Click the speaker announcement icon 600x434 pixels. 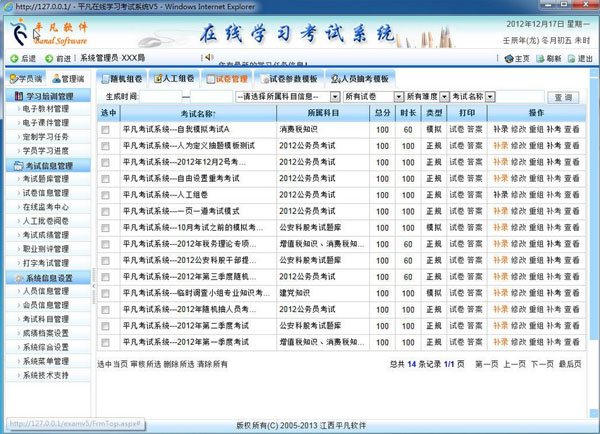coord(209,57)
